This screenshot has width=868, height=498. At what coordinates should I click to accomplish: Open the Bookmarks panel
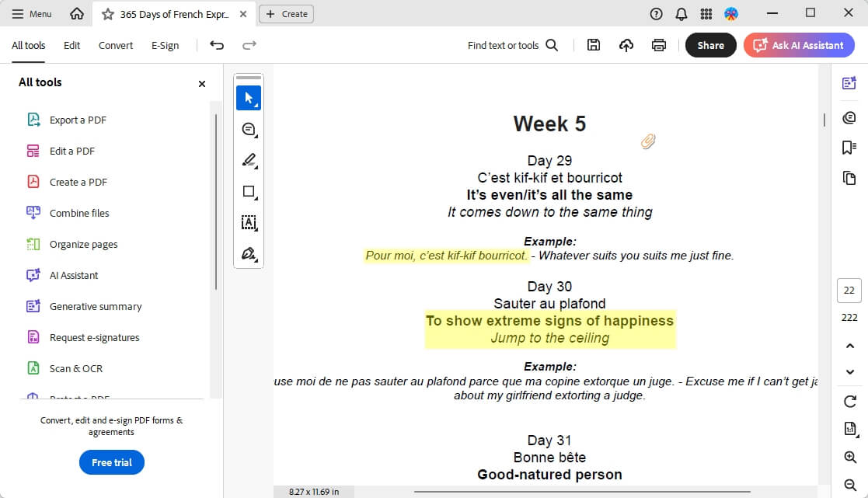click(849, 146)
